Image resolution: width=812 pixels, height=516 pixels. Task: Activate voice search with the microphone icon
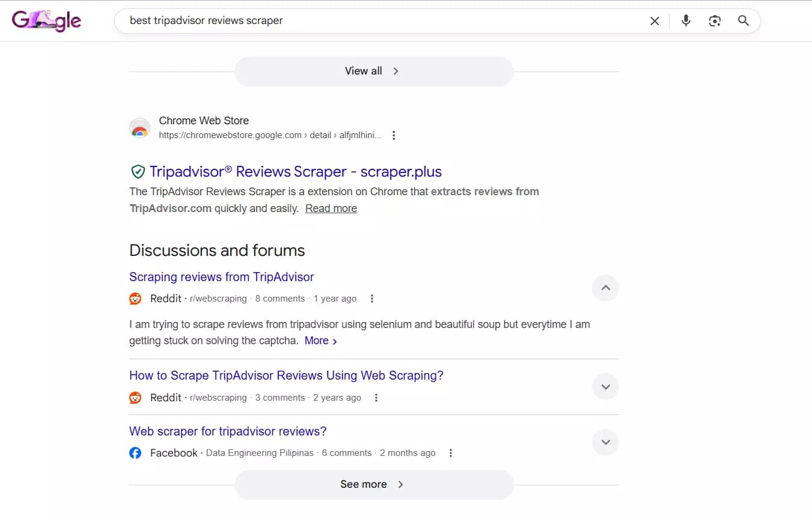686,20
